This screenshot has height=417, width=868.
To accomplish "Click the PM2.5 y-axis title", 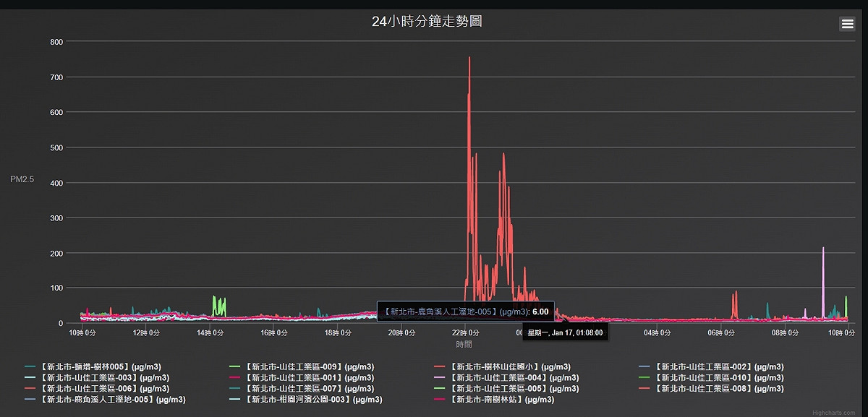I will coord(22,179).
